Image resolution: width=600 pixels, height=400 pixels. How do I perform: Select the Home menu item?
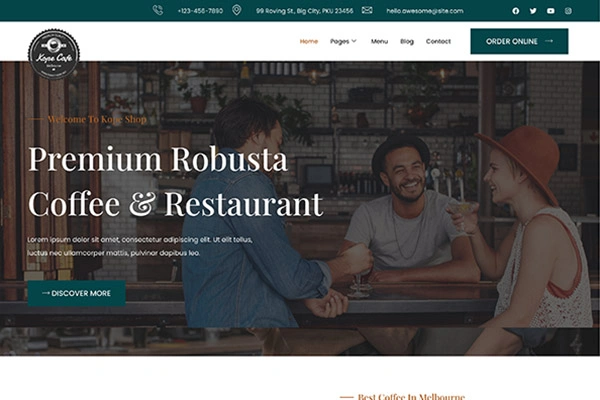pyautogui.click(x=309, y=41)
